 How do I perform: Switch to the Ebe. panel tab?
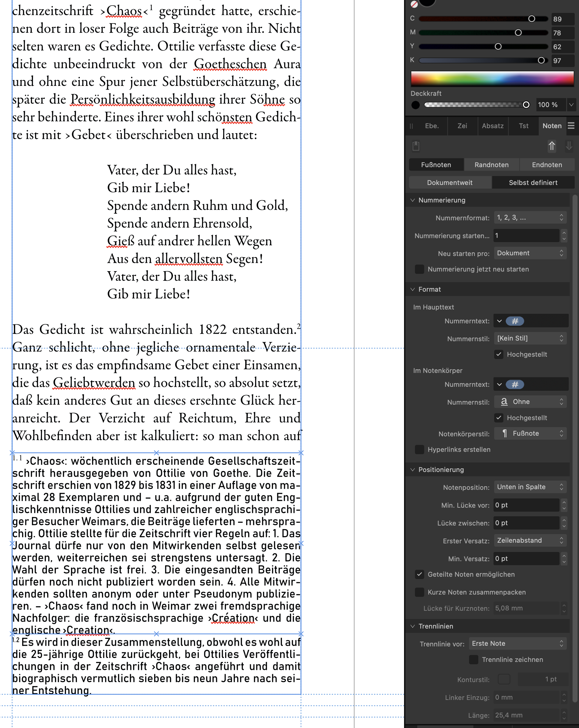(x=432, y=126)
